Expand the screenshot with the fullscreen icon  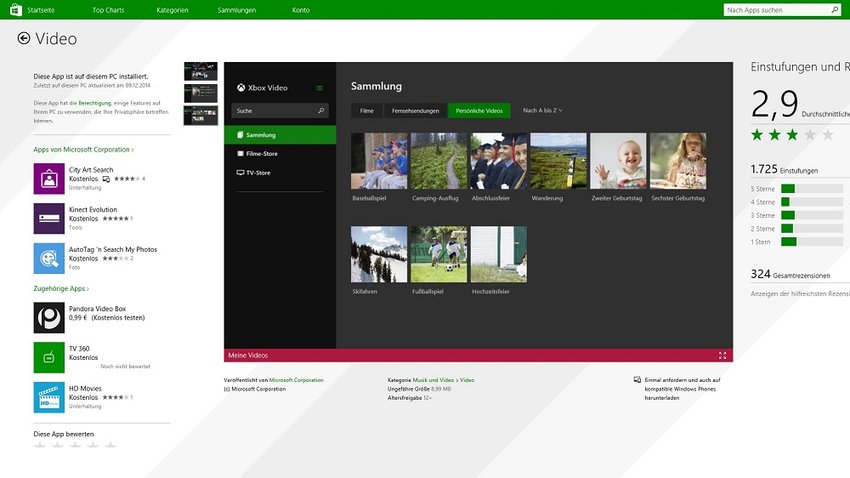pos(723,356)
